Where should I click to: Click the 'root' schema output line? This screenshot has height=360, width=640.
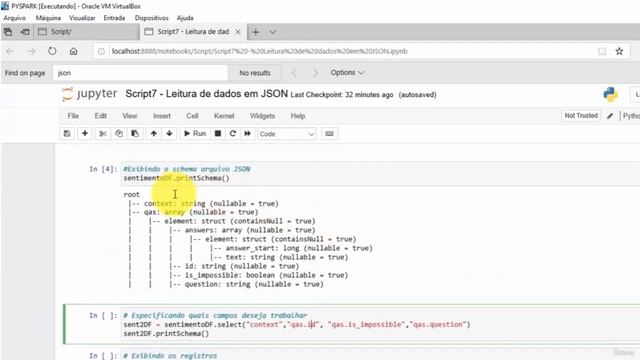tap(131, 194)
